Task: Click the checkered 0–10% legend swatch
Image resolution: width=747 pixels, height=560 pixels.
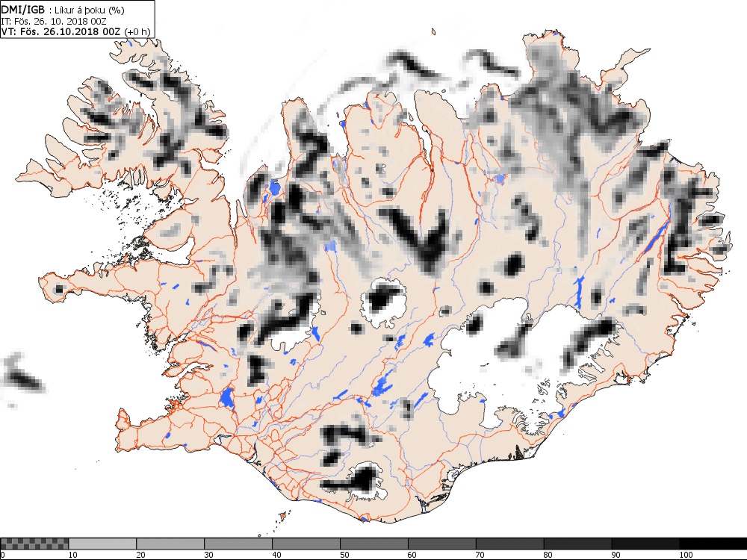Action: point(35,544)
